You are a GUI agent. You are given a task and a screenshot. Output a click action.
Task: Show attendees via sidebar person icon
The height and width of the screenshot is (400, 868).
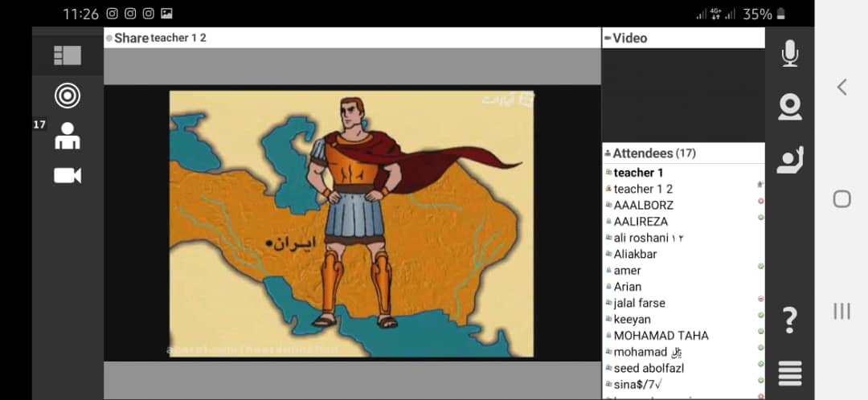68,136
